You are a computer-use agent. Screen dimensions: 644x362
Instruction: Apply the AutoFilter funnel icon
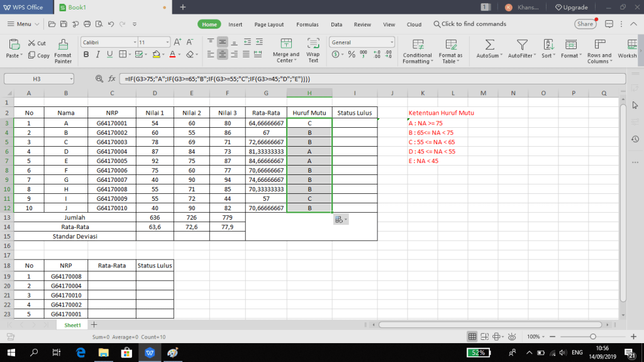[521, 45]
